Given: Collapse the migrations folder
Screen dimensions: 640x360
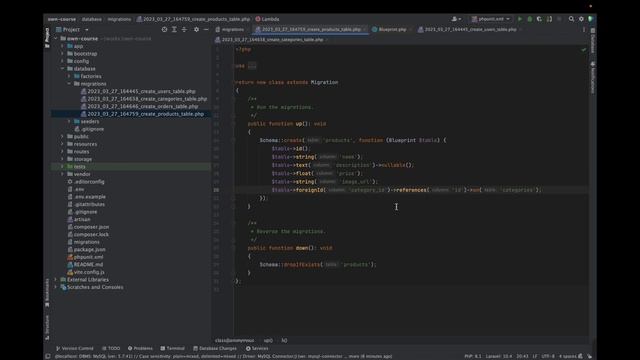Looking at the screenshot, I should pos(69,84).
